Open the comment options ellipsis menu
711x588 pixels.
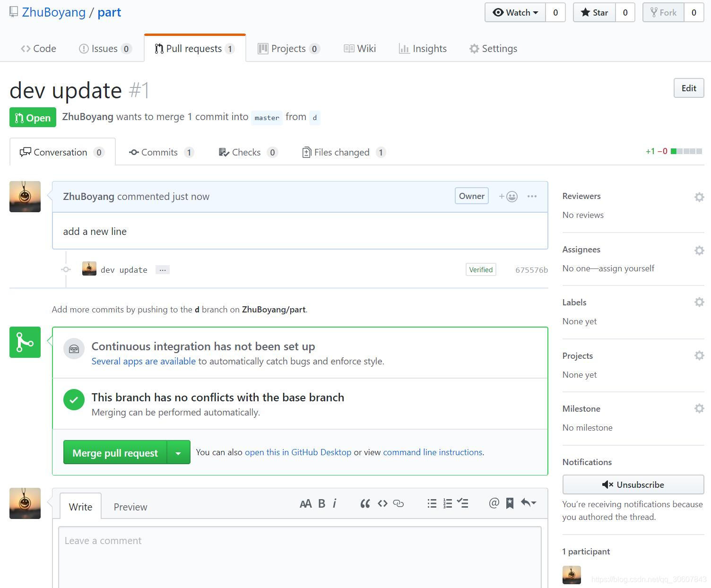pos(532,196)
